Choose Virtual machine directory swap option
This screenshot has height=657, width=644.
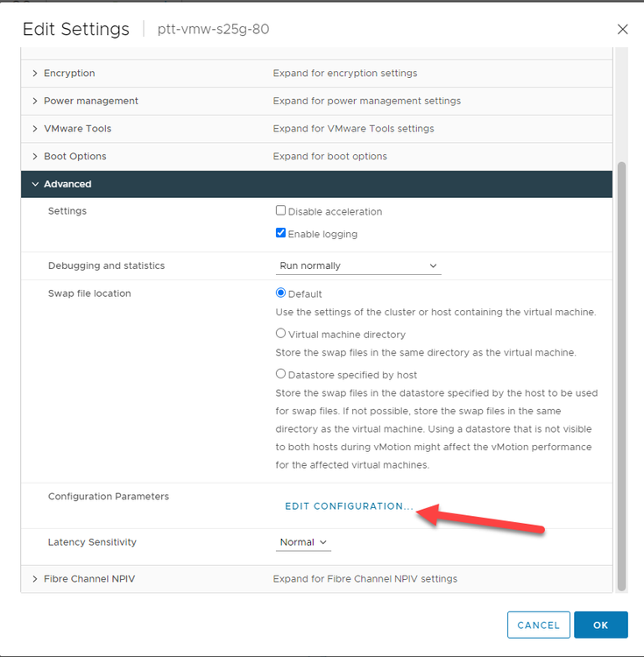pyautogui.click(x=281, y=334)
